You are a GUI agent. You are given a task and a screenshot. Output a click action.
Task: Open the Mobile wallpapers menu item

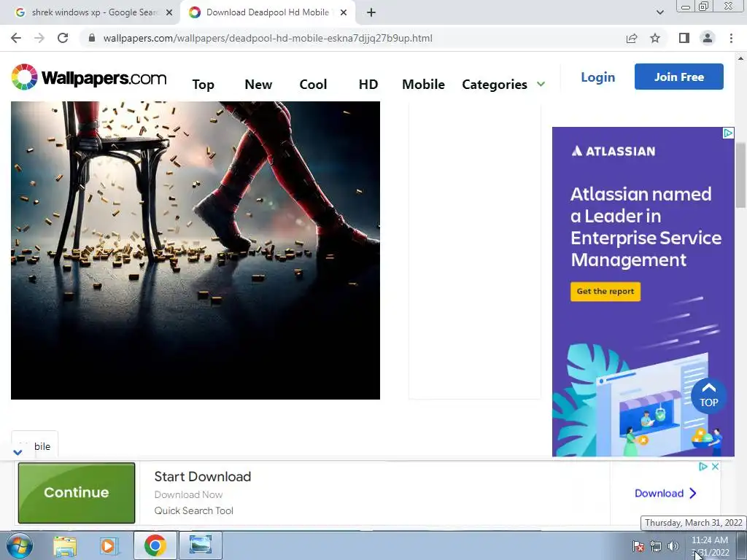[423, 85]
